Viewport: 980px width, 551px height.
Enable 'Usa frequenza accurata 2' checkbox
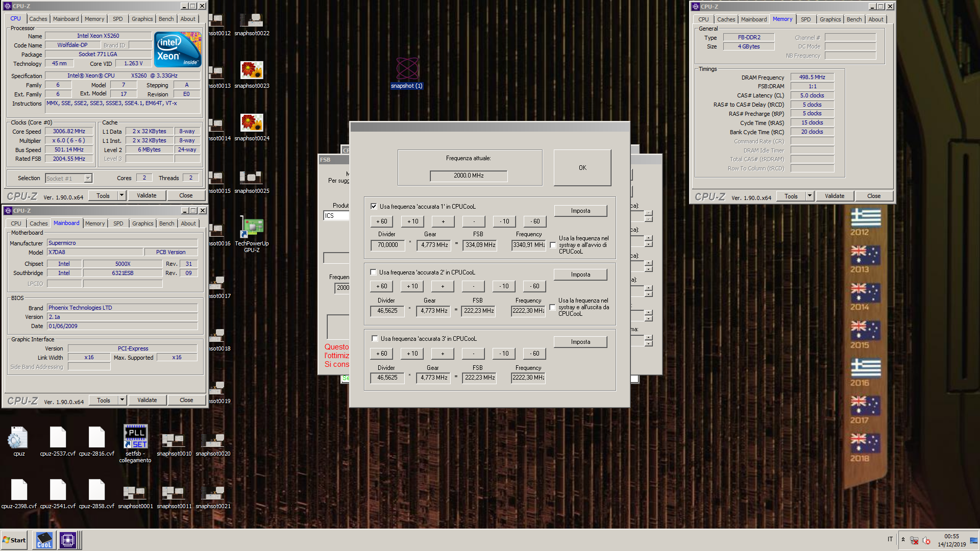pyautogui.click(x=373, y=272)
